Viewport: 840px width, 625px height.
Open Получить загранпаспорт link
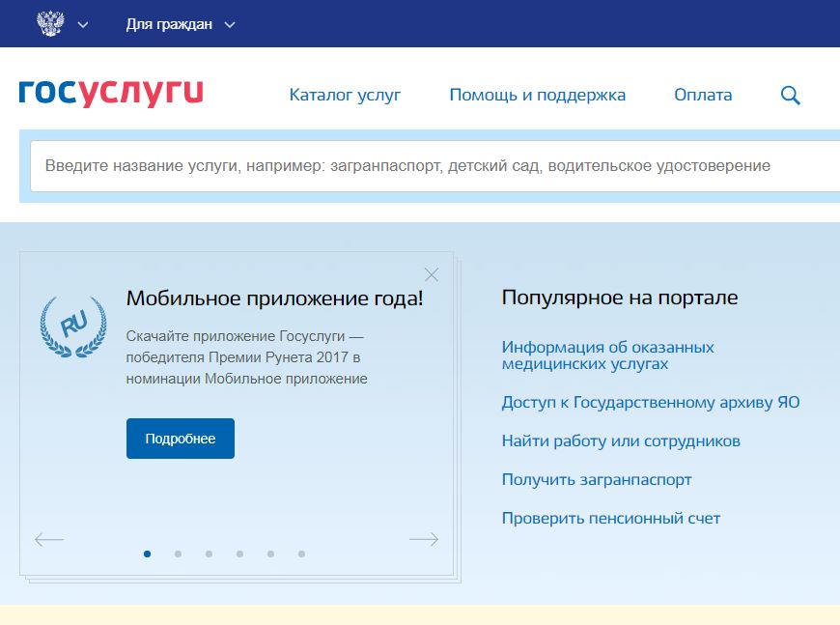597,479
